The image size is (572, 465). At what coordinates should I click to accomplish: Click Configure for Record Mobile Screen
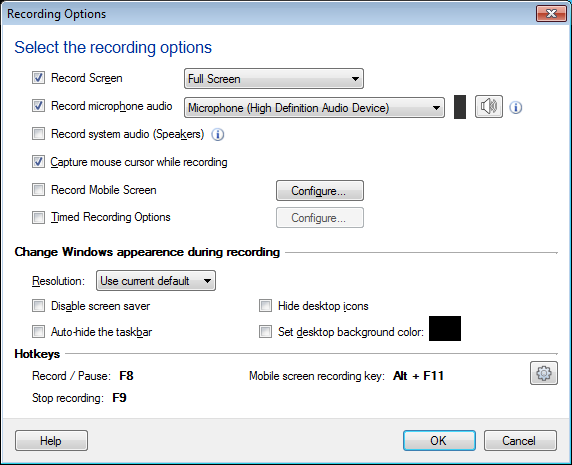(x=320, y=190)
